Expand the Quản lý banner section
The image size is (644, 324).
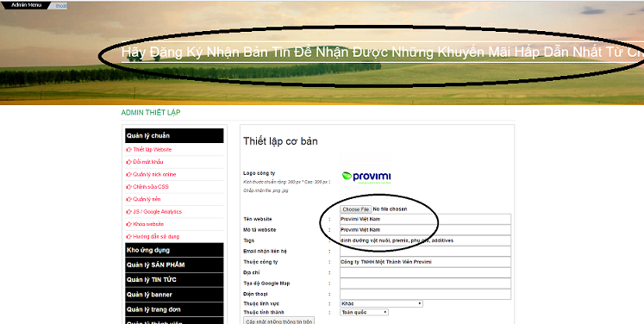[174, 295]
